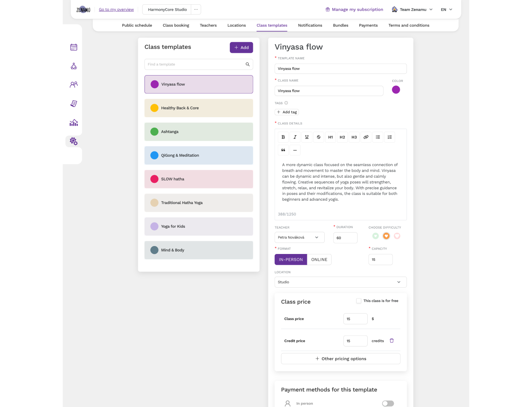Toggle bold formatting in class details
This screenshot has height=407, width=532.
[x=283, y=137]
